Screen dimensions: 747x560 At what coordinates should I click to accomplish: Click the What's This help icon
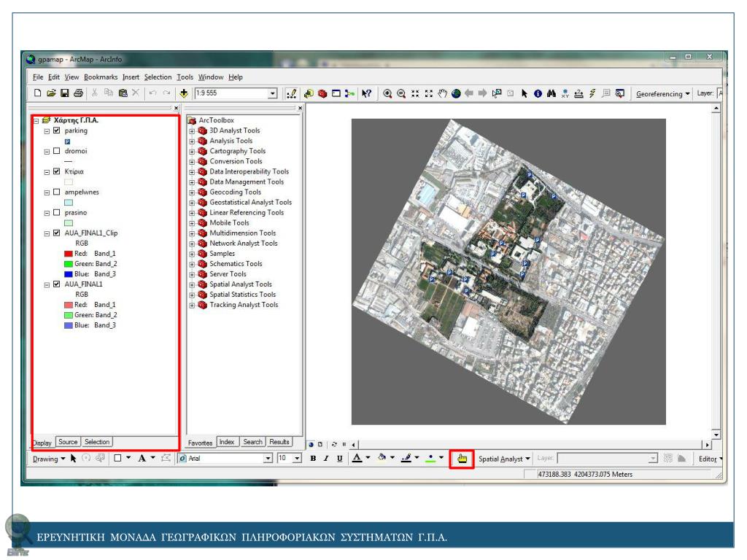pyautogui.click(x=366, y=94)
